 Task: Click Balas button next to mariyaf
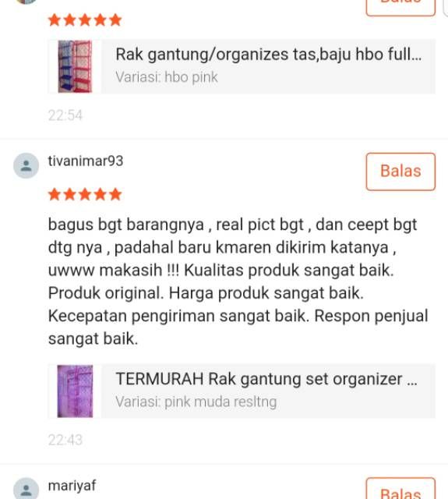(x=400, y=489)
